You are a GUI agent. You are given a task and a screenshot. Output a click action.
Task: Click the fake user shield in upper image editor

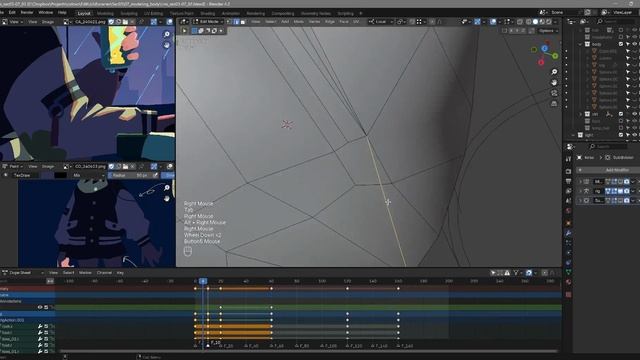[111, 22]
